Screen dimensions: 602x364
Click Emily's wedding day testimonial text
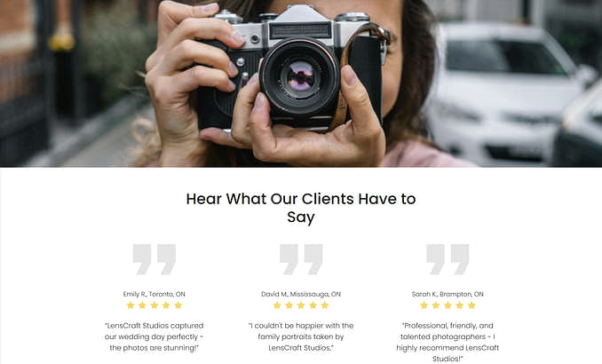pyautogui.click(x=154, y=336)
